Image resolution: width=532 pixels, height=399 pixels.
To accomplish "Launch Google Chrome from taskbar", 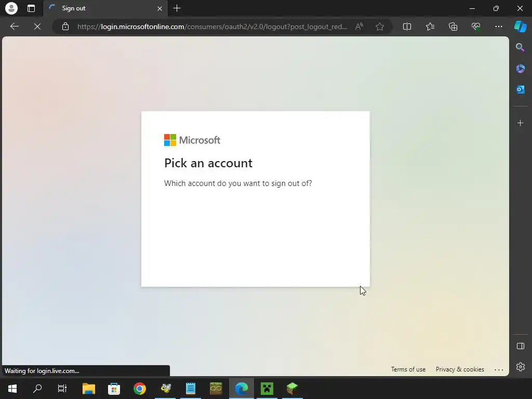I will (x=139, y=389).
